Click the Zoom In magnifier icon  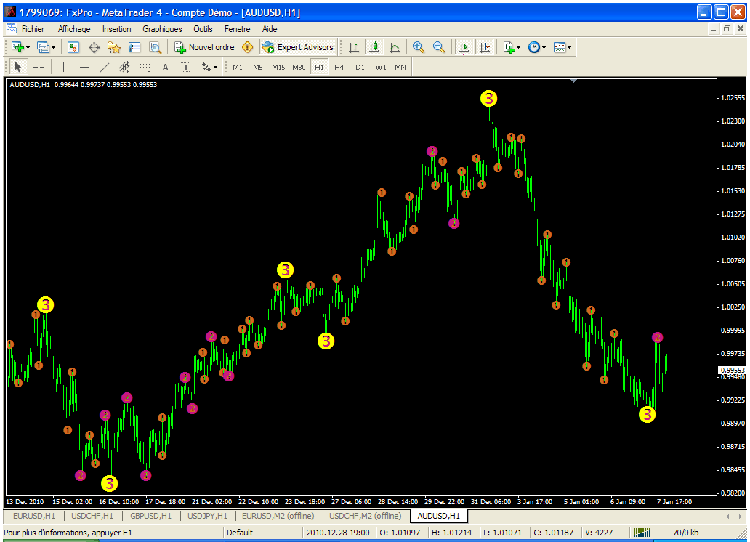tap(418, 47)
